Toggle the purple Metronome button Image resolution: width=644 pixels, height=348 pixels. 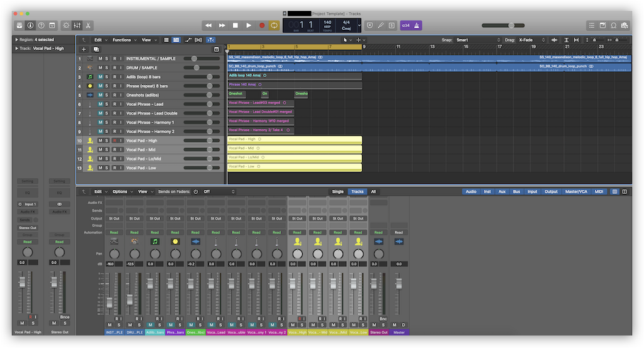point(416,26)
